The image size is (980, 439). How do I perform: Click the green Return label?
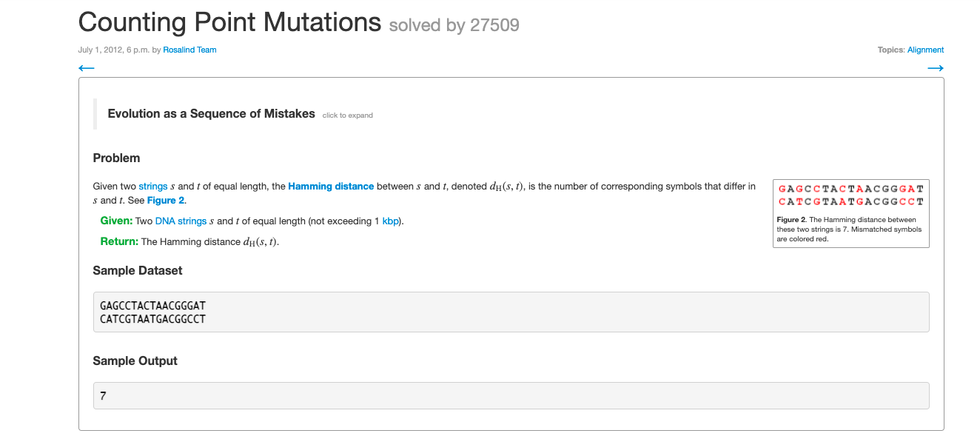[x=120, y=241]
